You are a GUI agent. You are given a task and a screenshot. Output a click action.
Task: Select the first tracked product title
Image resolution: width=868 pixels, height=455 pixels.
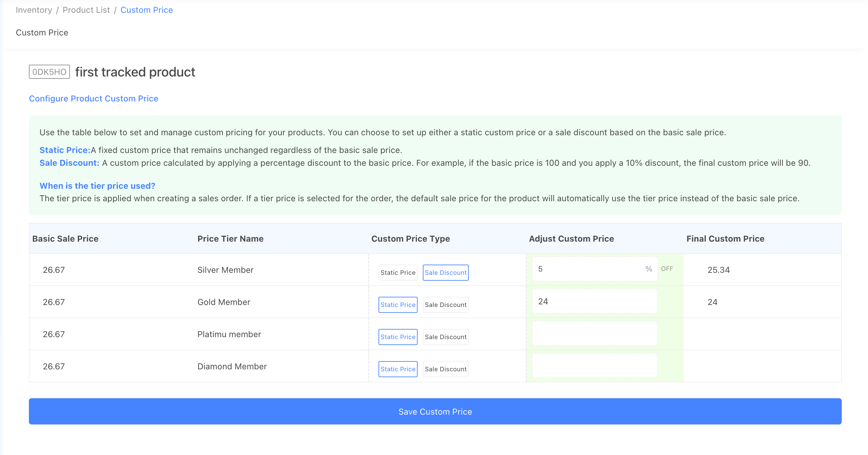click(x=135, y=72)
